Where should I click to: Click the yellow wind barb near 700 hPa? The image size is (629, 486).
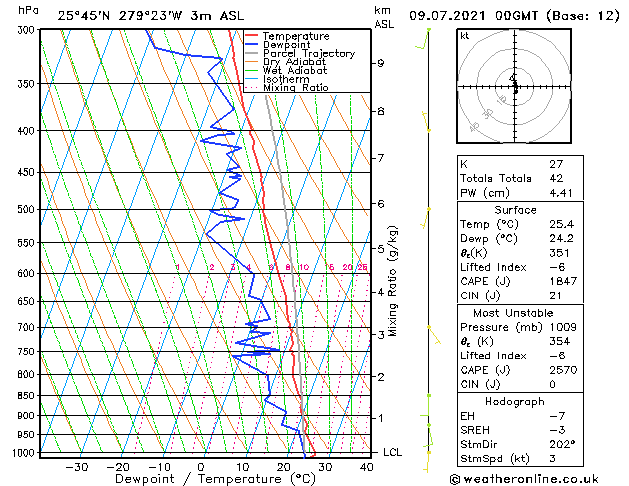coord(432,334)
